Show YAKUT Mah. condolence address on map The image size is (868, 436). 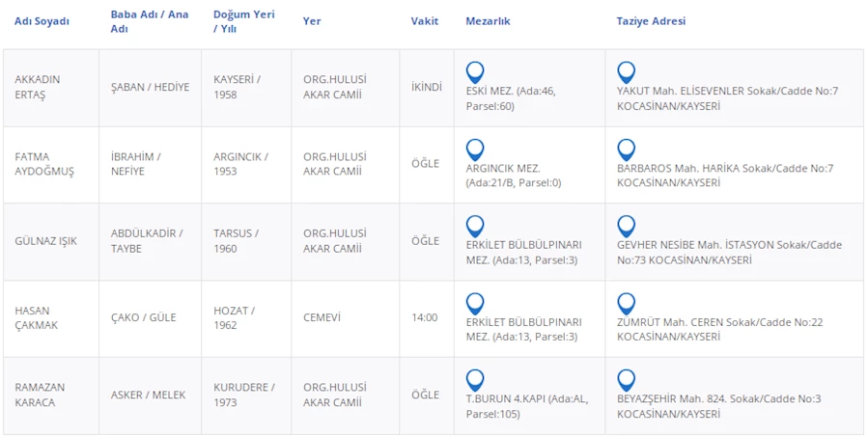point(627,71)
